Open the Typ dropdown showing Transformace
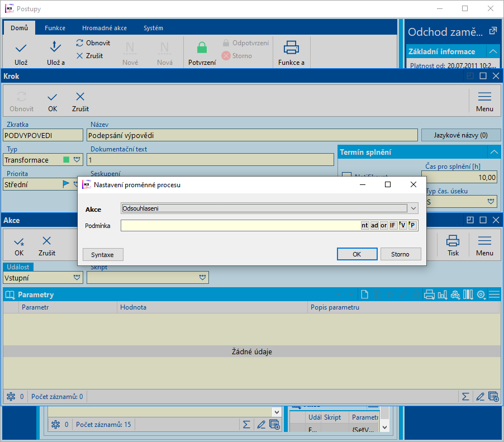The height and width of the screenshot is (442, 504). pos(77,160)
